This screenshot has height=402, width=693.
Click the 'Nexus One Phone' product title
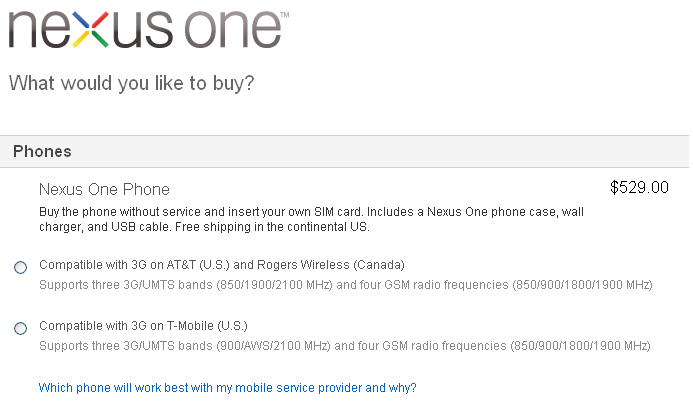(x=104, y=189)
